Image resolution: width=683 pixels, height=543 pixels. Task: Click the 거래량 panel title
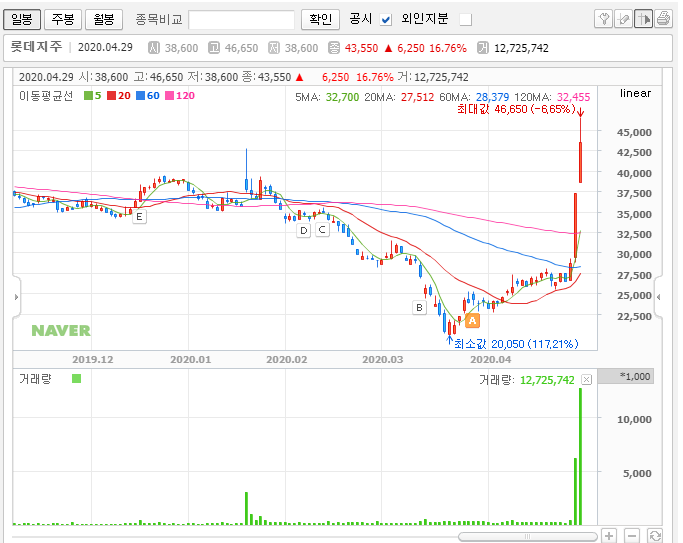tap(35, 379)
